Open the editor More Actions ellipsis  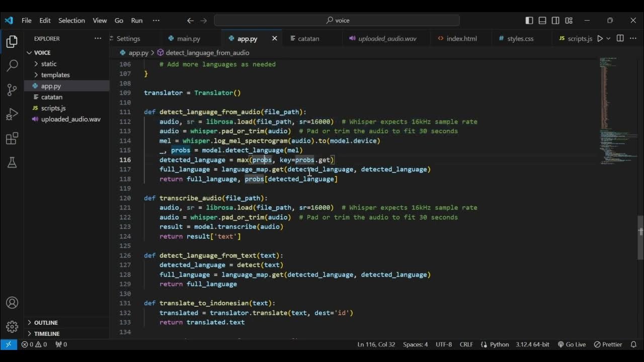(x=633, y=39)
